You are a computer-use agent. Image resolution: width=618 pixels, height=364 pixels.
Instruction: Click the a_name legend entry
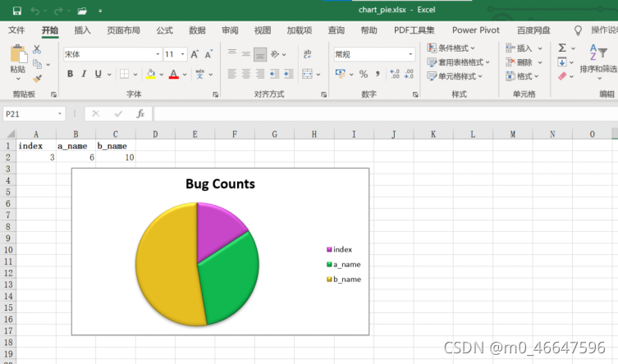344,265
